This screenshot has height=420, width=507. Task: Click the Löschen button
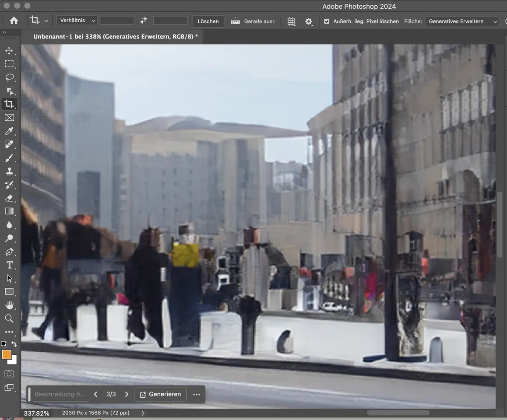pyautogui.click(x=208, y=21)
